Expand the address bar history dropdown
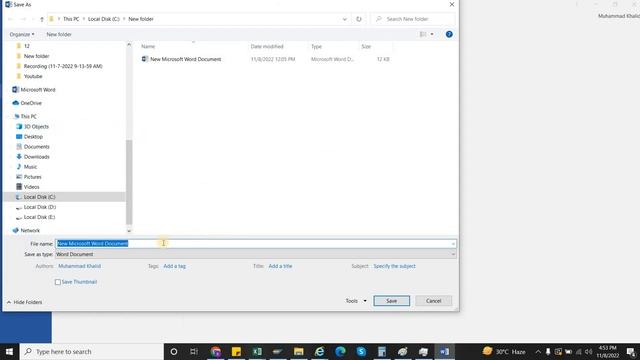640x360 pixels. pos(344,19)
